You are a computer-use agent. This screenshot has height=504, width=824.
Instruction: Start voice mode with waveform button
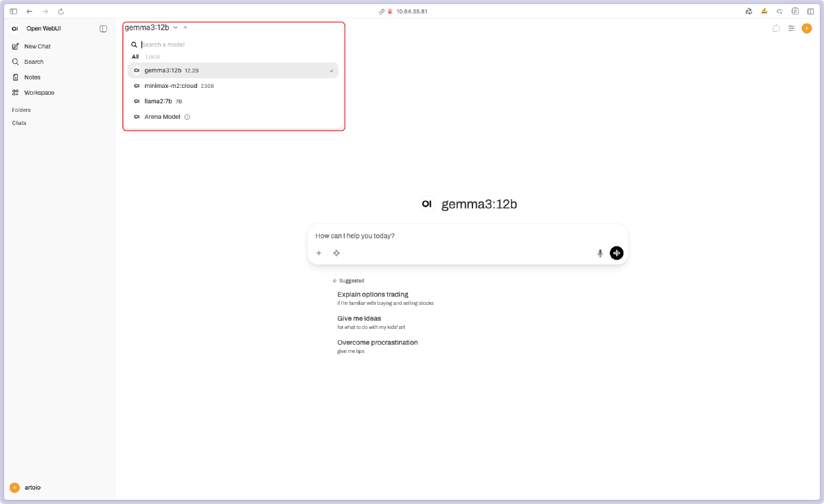[x=617, y=253]
